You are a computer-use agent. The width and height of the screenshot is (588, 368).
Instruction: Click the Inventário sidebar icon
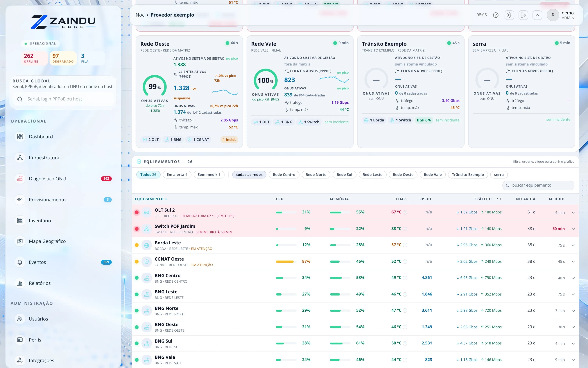tap(20, 220)
